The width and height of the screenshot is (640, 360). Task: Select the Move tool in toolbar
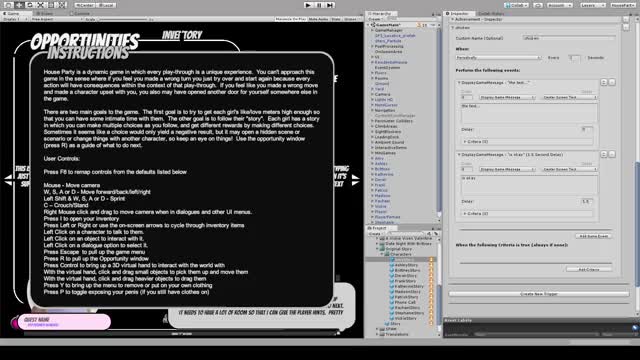coord(19,5)
